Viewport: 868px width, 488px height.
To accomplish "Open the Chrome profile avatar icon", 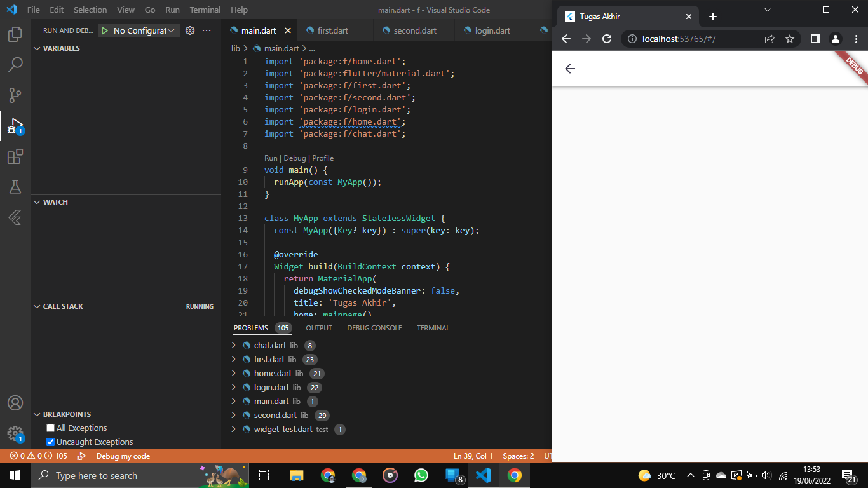I will coord(836,39).
